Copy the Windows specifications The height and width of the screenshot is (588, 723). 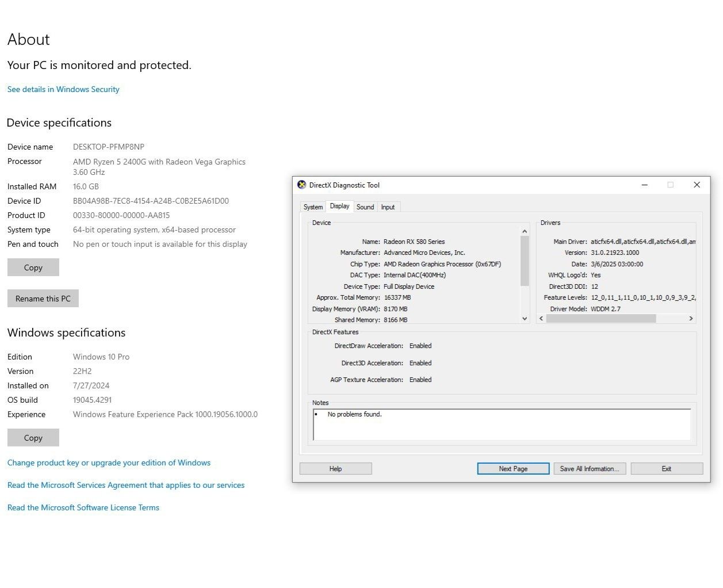pos(33,438)
